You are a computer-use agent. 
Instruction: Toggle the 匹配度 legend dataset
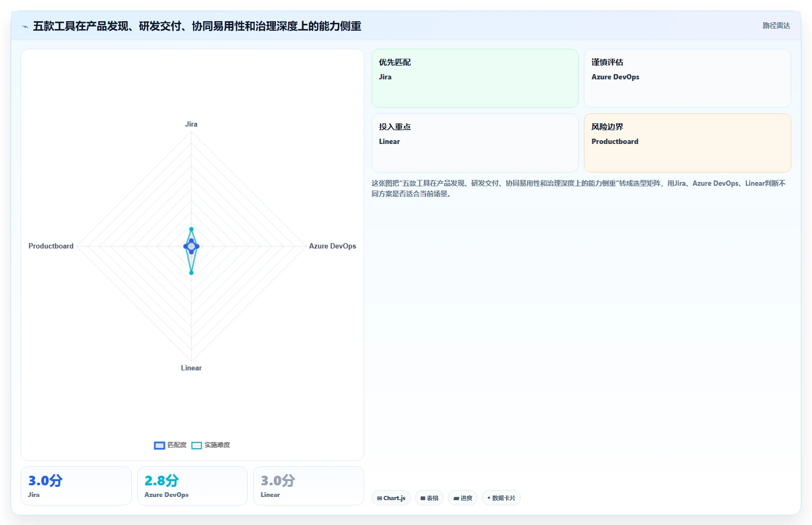[170, 445]
